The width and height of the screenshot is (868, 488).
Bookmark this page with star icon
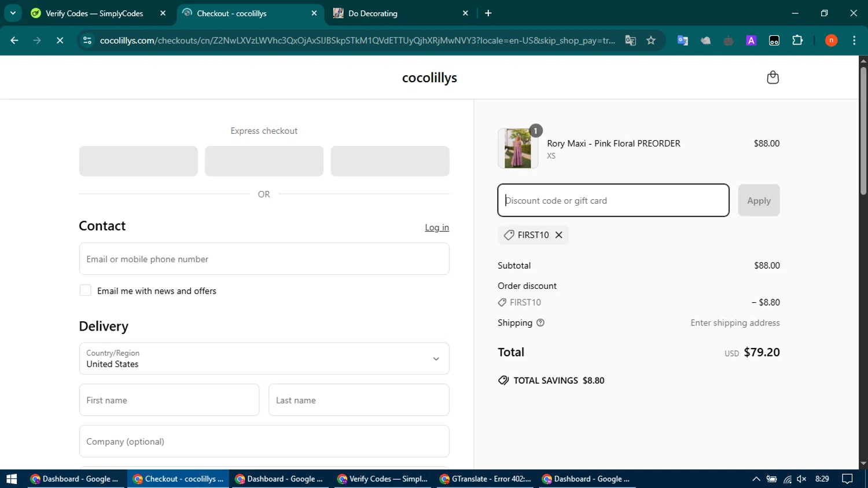[651, 41]
